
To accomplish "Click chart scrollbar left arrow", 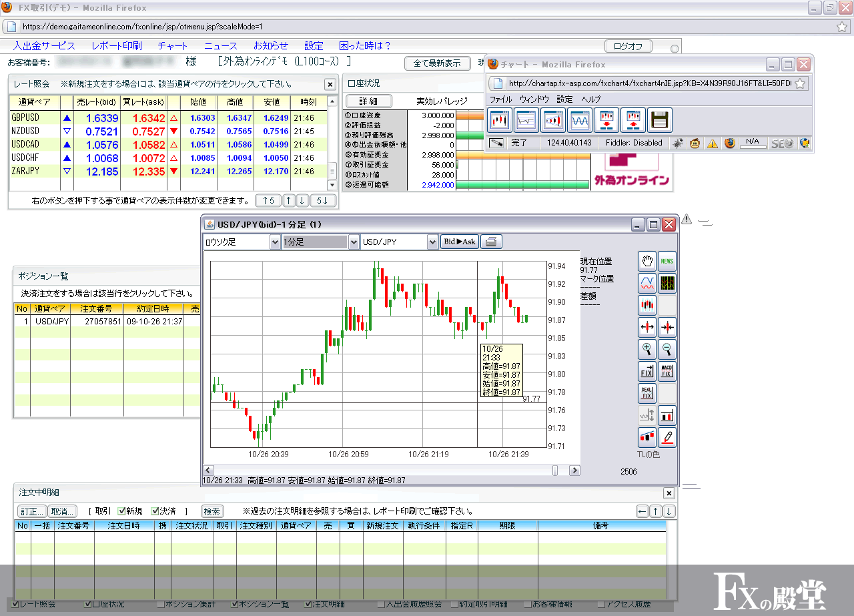I will [x=208, y=471].
